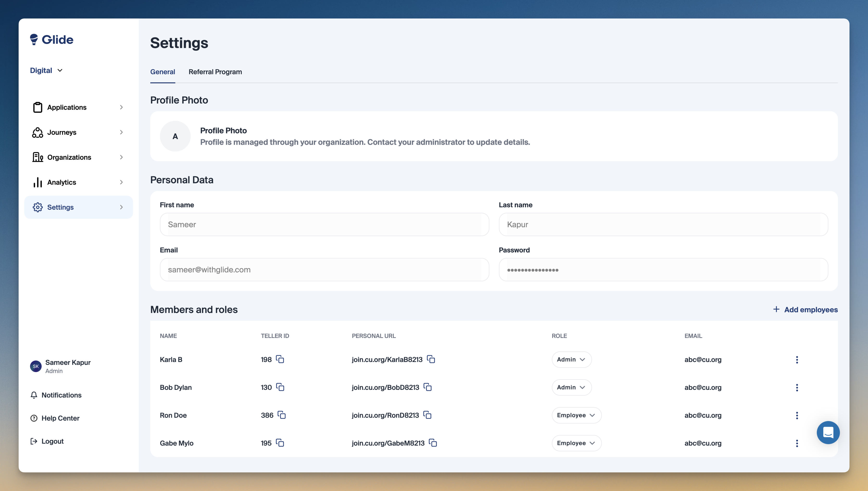This screenshot has width=868, height=491.
Task: Click the Notifications bell icon
Action: [34, 395]
